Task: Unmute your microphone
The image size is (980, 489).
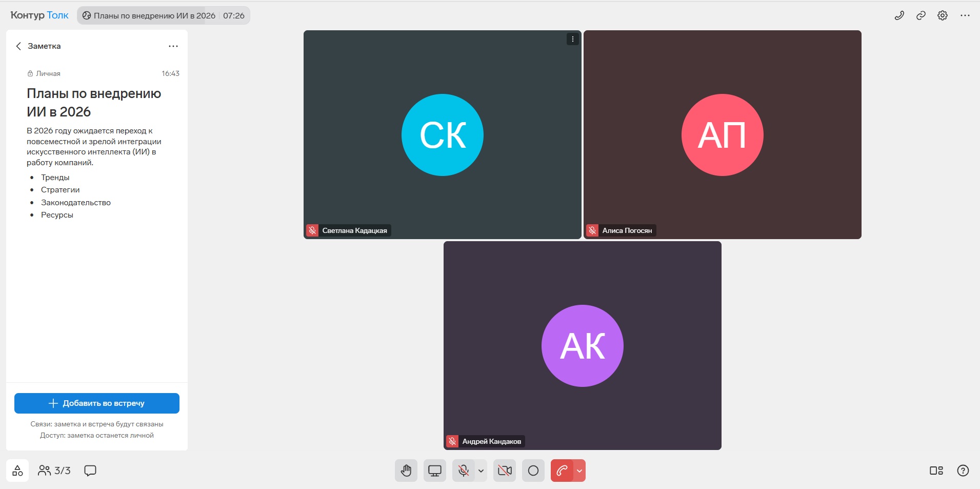Action: click(464, 471)
